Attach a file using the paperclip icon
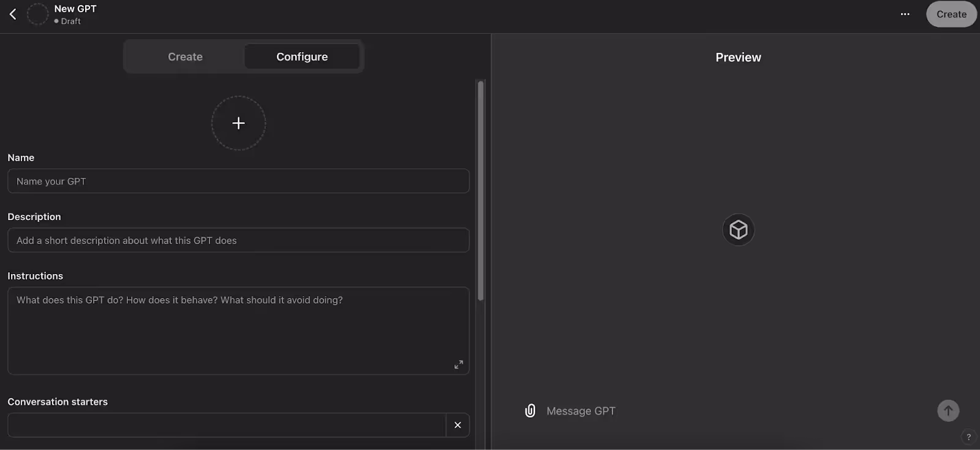Screen dimensions: 980x450 530,411
